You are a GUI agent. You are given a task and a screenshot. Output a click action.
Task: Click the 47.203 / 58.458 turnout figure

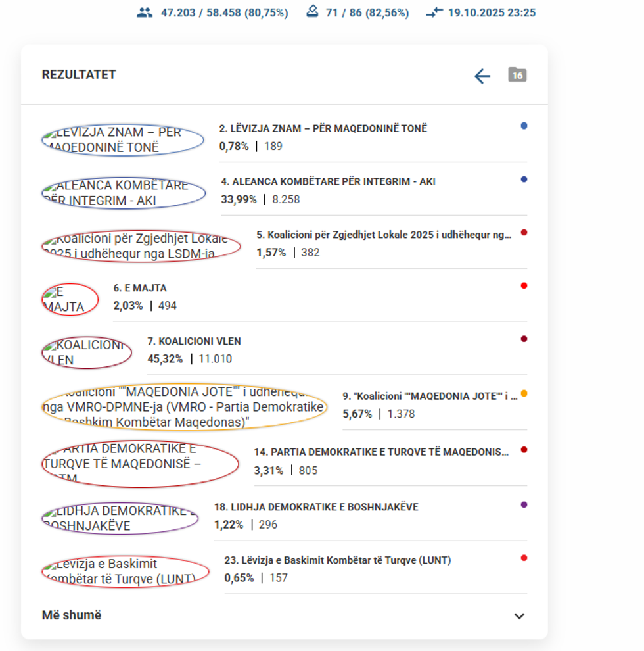(x=224, y=12)
